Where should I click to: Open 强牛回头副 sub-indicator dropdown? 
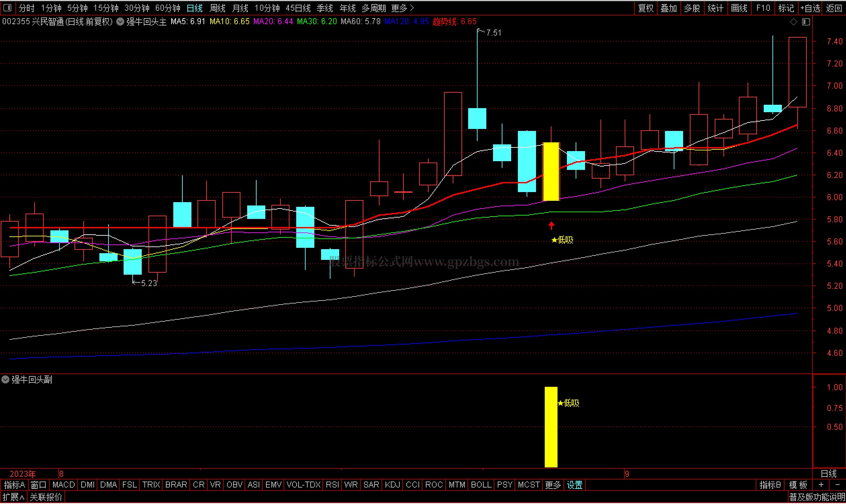5,379
